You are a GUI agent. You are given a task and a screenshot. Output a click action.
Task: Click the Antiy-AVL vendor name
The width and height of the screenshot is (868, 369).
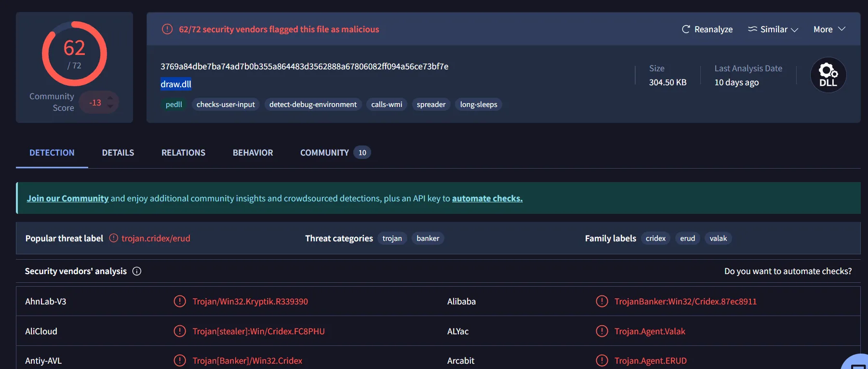click(43, 361)
